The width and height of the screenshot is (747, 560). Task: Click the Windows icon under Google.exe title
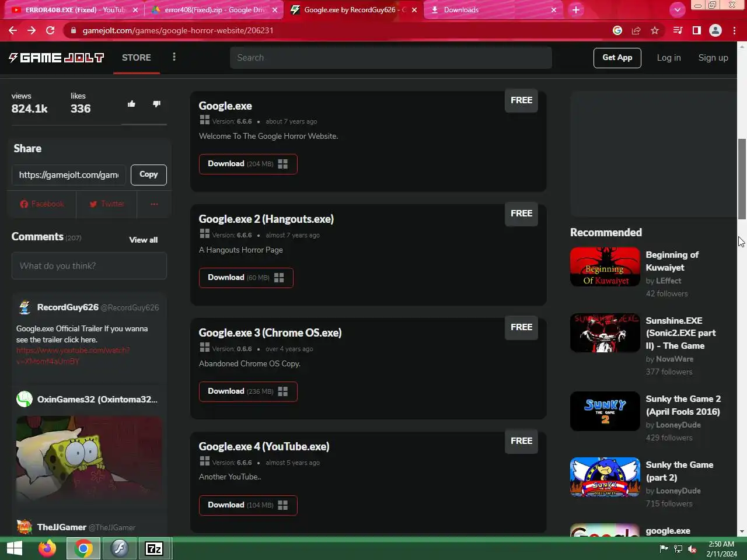204,120
